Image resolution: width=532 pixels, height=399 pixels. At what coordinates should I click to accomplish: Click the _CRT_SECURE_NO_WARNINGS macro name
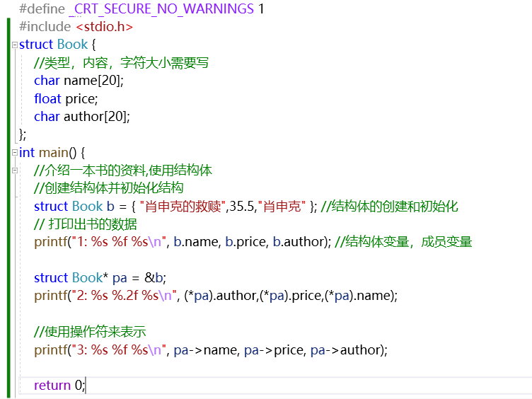click(x=161, y=8)
